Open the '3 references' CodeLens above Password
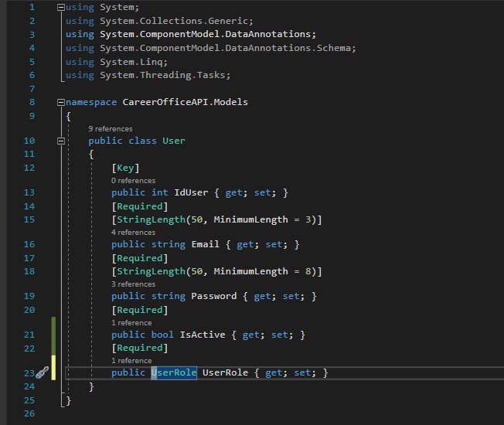The image size is (504, 425). 133,284
